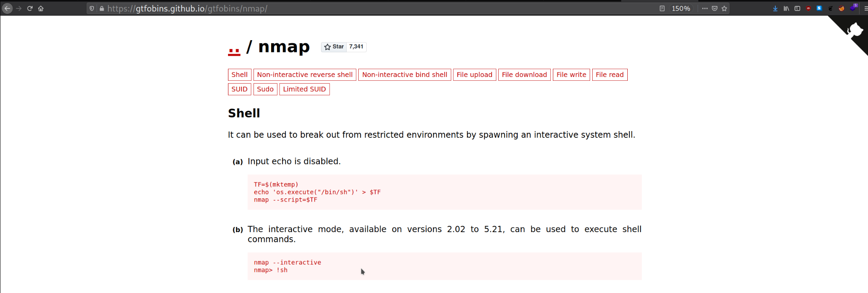Image resolution: width=868 pixels, height=293 pixels.
Task: Open the purple layered extension with badge
Action: click(853, 8)
